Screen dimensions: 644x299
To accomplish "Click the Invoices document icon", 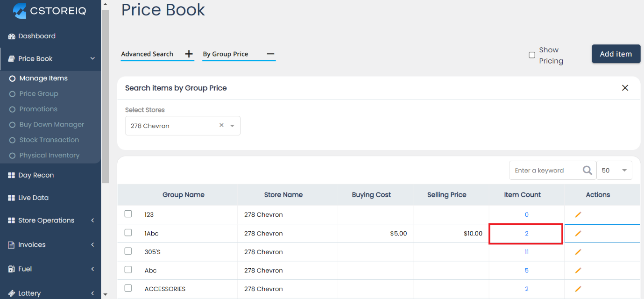I will [x=12, y=245].
